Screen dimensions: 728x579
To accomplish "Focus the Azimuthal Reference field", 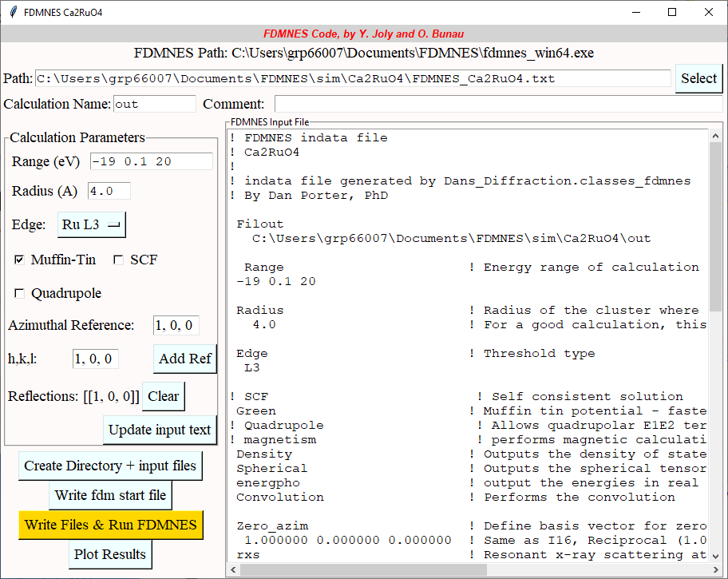I will (176, 325).
